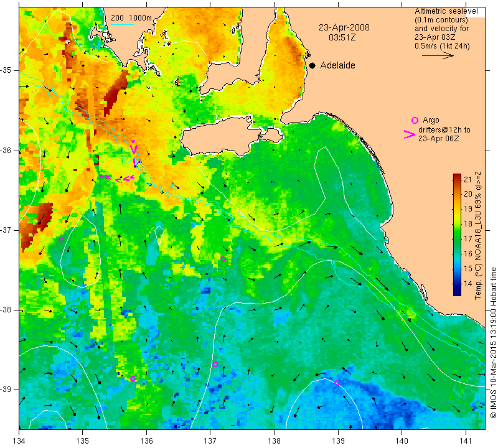Viewport: 498px width, 448px height.
Task: Click the Argo legend label
Action: pos(431,120)
